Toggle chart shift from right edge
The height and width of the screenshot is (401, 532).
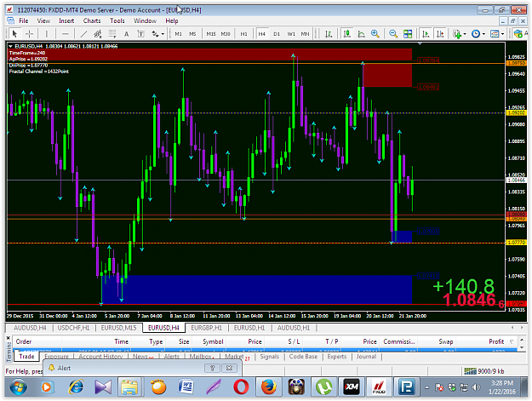[440, 33]
